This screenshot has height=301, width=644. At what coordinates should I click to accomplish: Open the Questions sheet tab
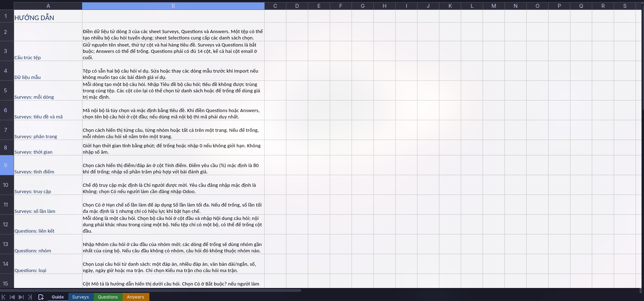coord(108,297)
